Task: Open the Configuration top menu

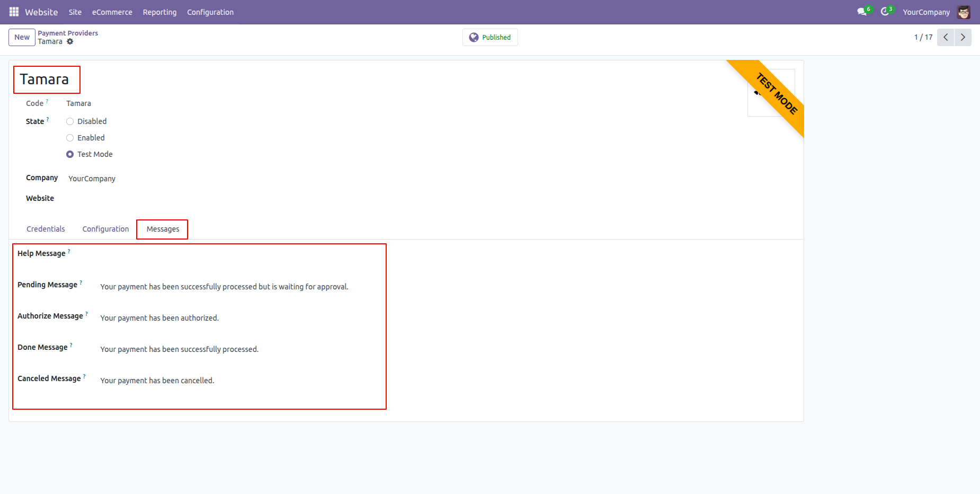Action: (x=210, y=12)
